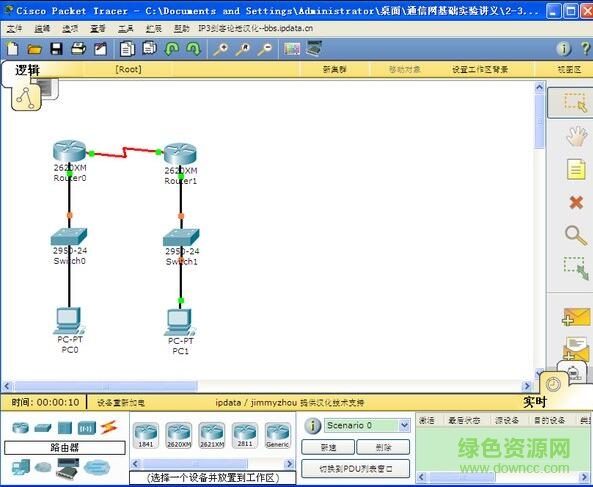Viewport: 593px width, 487px height.
Task: Open the 文件 menu
Action: pos(14,29)
